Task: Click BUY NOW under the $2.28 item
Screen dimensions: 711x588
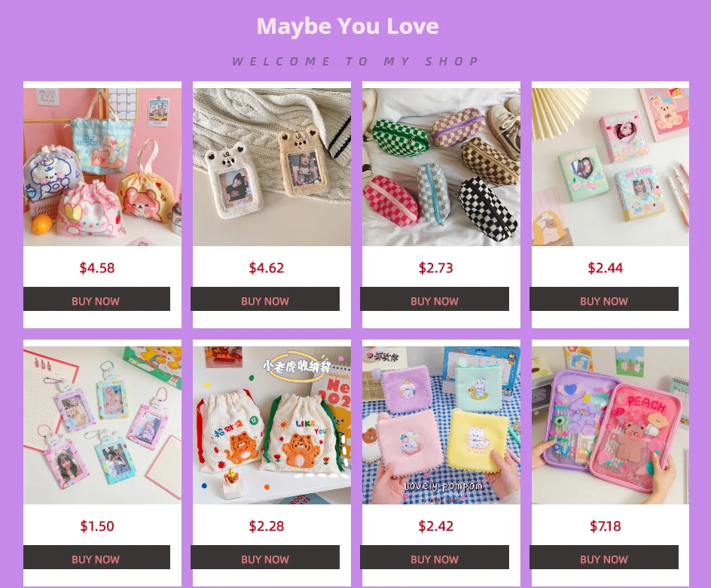Action: coord(265,557)
